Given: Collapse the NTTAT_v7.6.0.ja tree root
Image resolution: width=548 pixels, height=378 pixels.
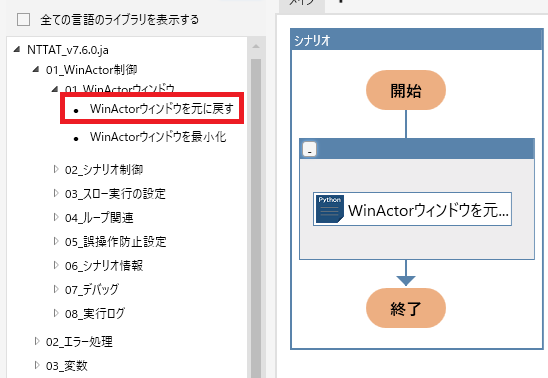Looking at the screenshot, I should point(17,49).
